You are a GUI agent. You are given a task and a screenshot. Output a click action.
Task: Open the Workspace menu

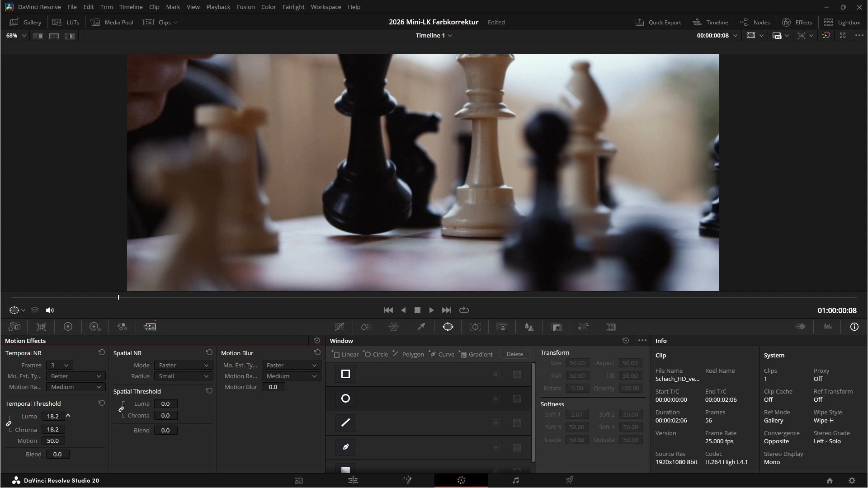coord(325,7)
